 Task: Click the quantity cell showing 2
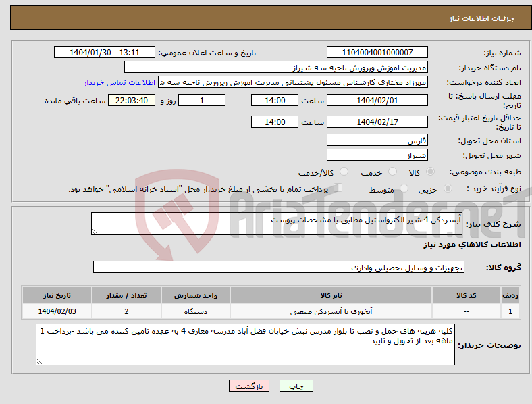pos(126,311)
